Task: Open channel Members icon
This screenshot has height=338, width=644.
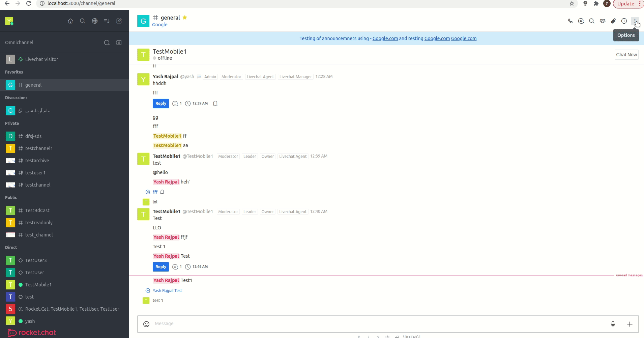Action: click(603, 21)
